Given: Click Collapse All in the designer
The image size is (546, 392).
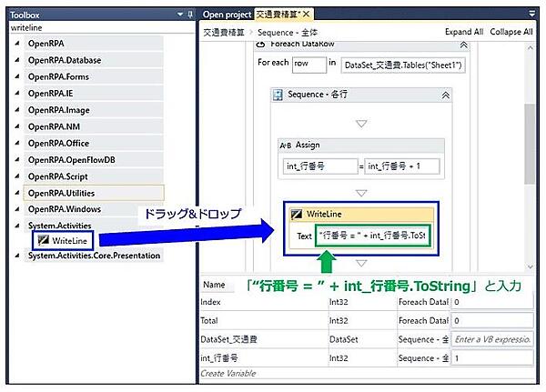Looking at the screenshot, I should 511,32.
